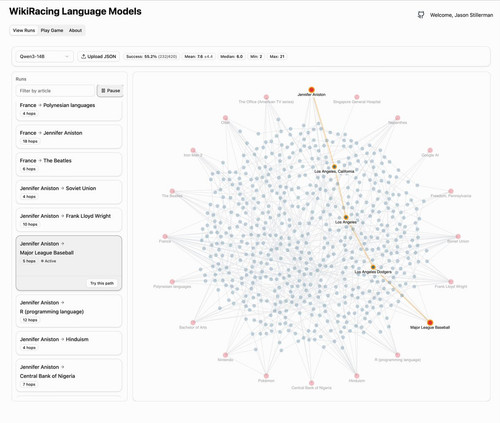The width and height of the screenshot is (500, 423).
Task: Click the Min: 2 stat badge
Action: 256,56
